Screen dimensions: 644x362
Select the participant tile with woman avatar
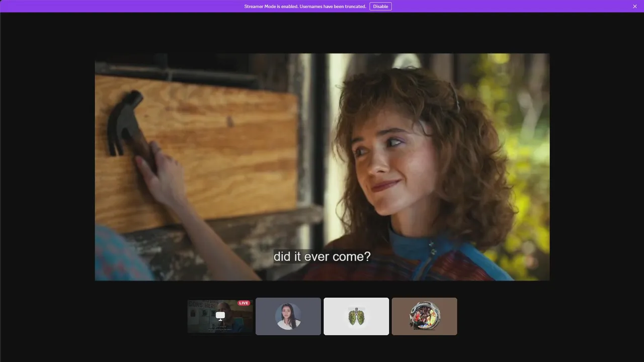288,316
